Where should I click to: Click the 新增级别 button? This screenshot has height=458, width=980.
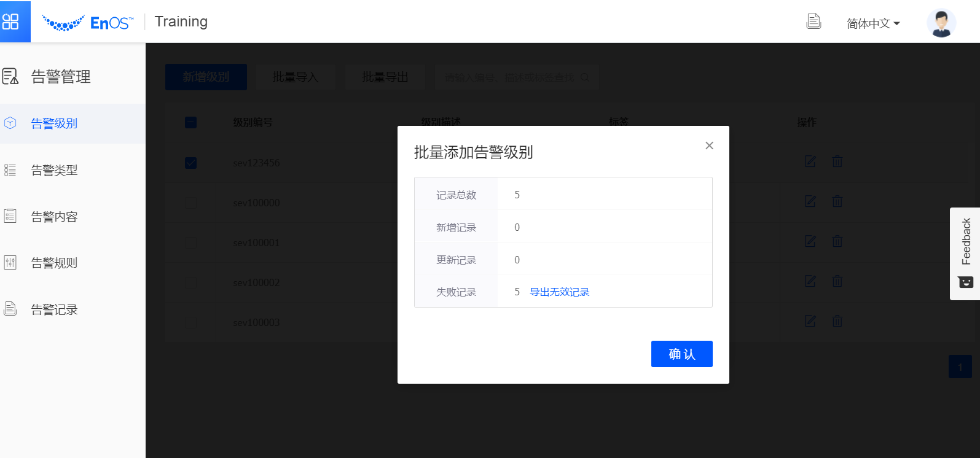click(x=206, y=77)
